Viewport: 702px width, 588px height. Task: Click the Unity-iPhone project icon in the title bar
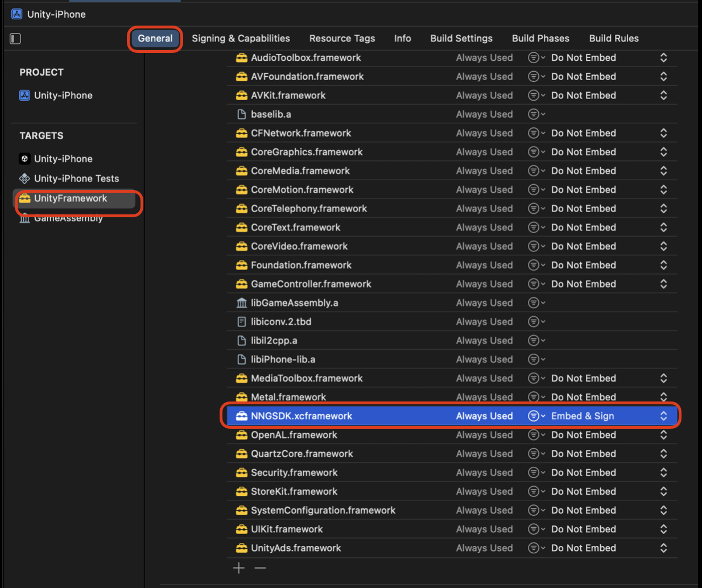pos(17,14)
